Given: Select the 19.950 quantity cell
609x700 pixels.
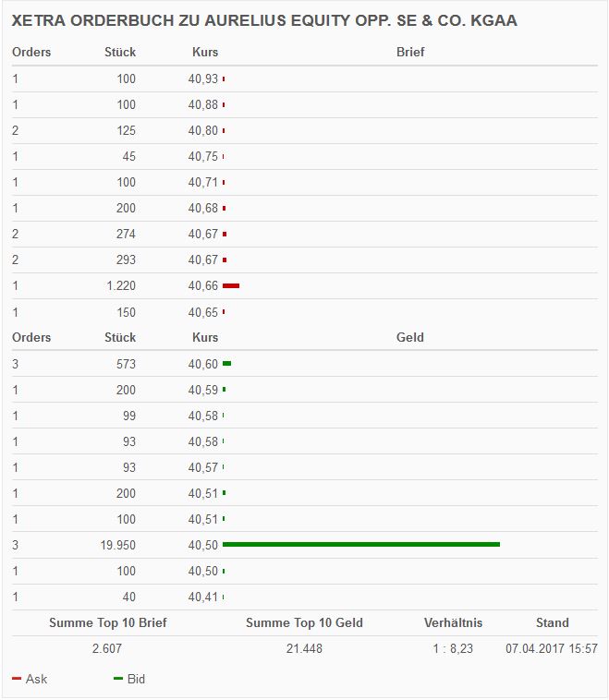Looking at the screenshot, I should [x=117, y=546].
